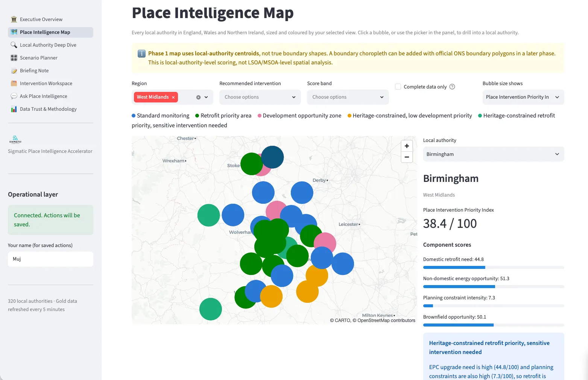Zoom out on the map

coord(407,157)
